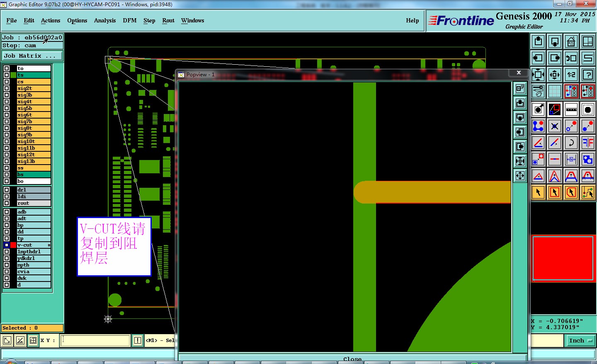Click the v-cut layer red color swatch
The height and width of the screenshot is (364, 597).
13,245
